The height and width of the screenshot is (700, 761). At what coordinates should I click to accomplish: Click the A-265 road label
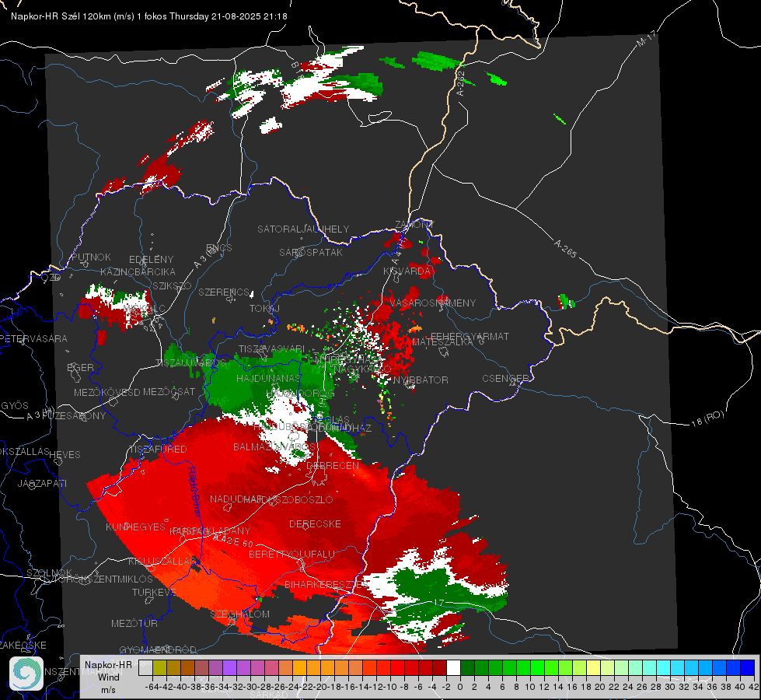point(565,249)
